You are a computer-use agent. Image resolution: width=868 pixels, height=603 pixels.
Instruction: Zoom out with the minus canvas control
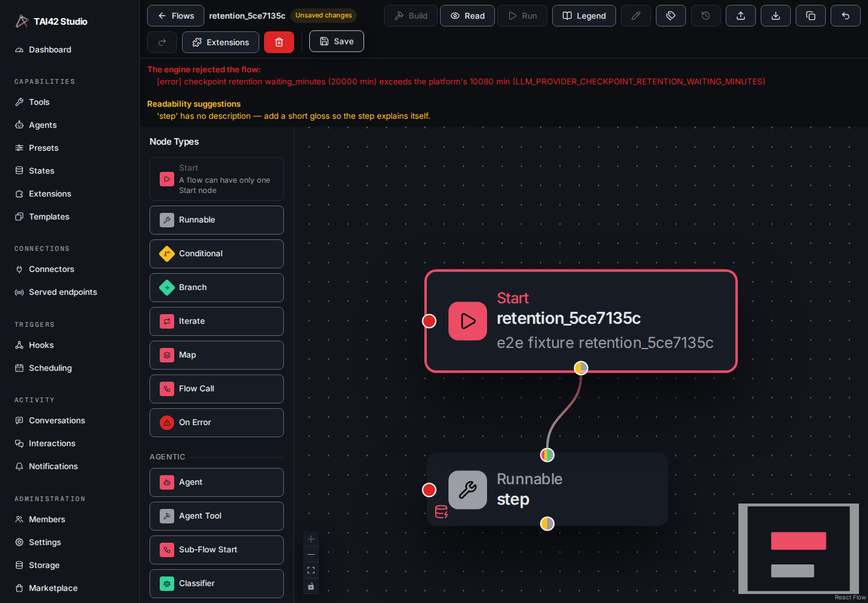(x=311, y=555)
